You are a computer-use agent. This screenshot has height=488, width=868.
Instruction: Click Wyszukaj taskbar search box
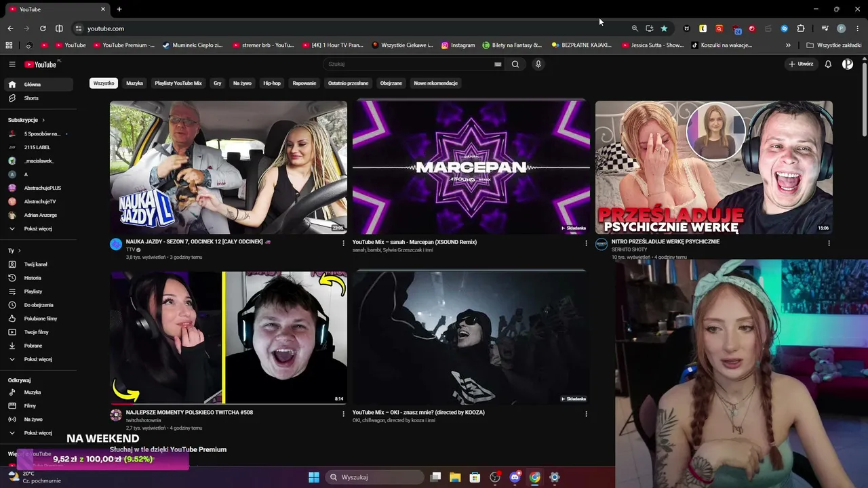tap(374, 477)
